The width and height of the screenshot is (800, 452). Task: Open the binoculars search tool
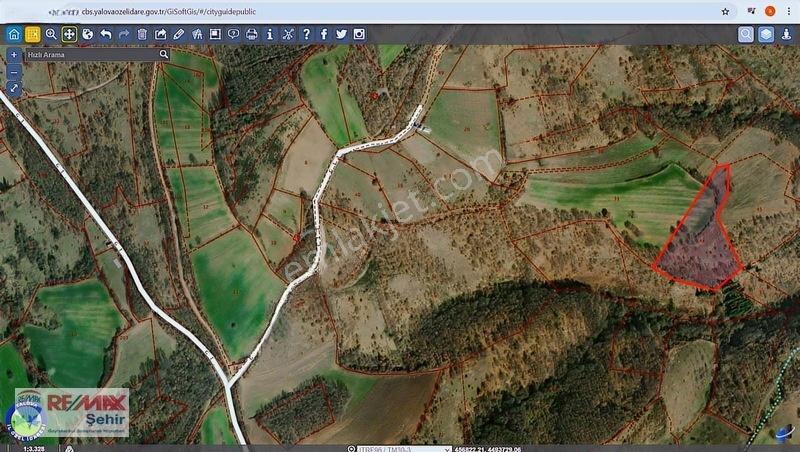[197, 34]
